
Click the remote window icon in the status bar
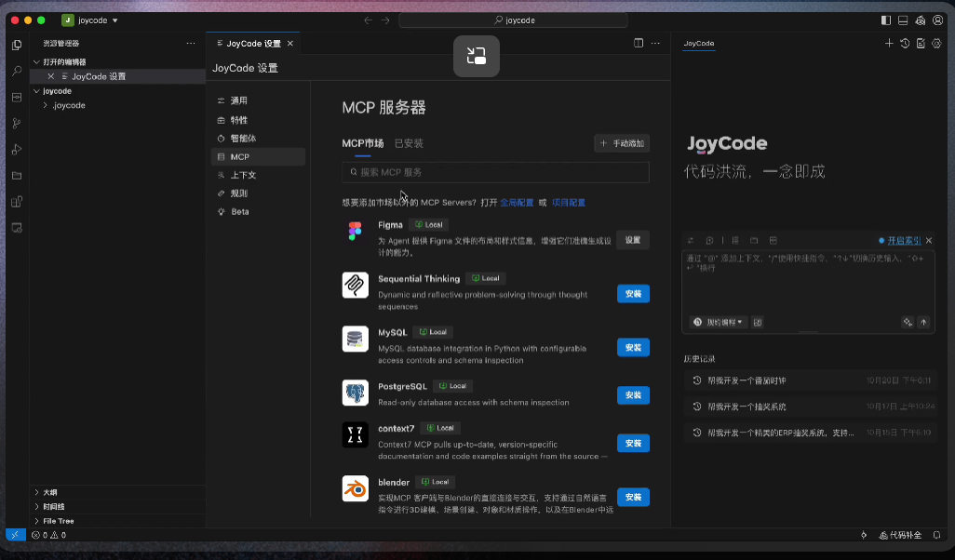15,535
